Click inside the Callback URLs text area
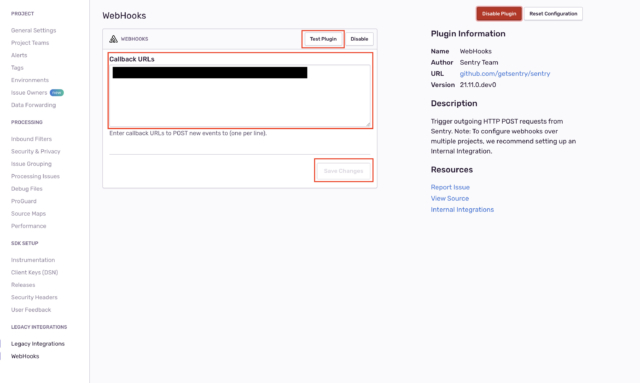640x383 pixels. 240,96
